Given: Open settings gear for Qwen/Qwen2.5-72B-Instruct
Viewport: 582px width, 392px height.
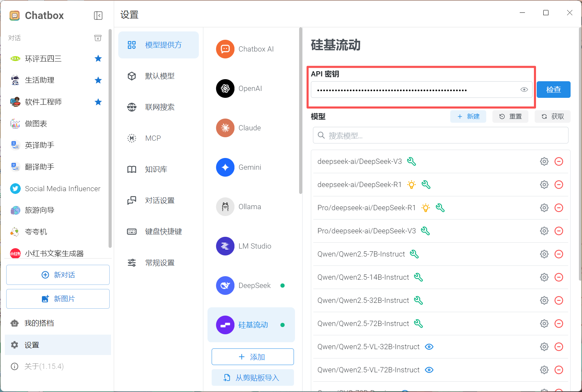Looking at the screenshot, I should 544,324.
